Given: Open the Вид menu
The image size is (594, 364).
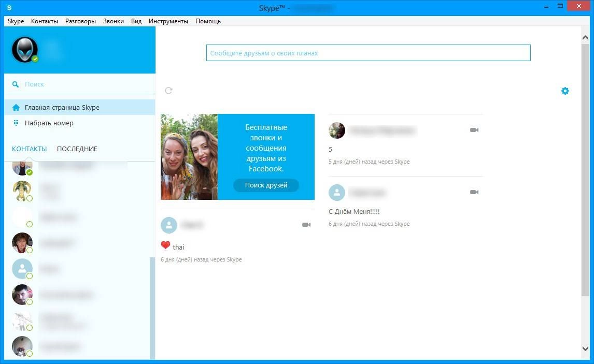Looking at the screenshot, I should coord(136,21).
